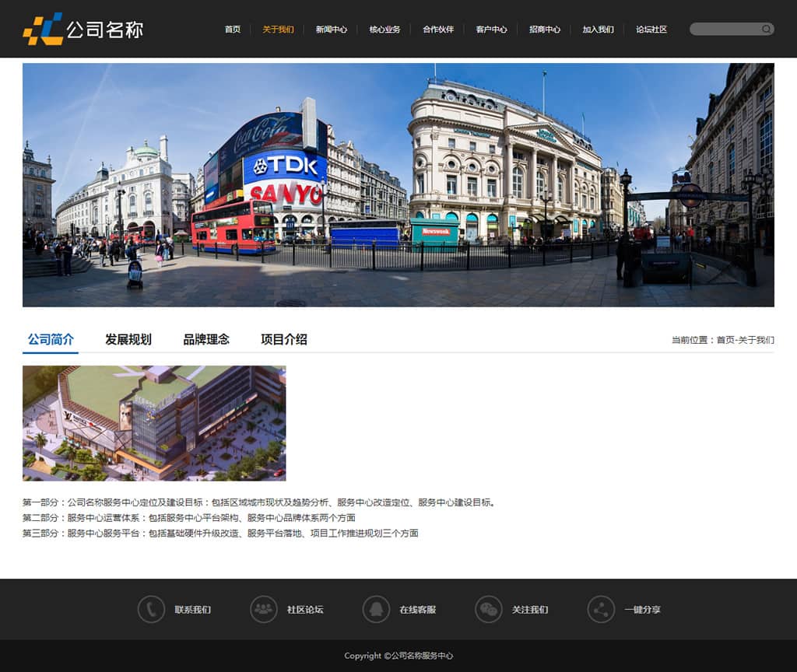Click the company logo icon
This screenshot has height=672, width=797.
tap(43, 29)
